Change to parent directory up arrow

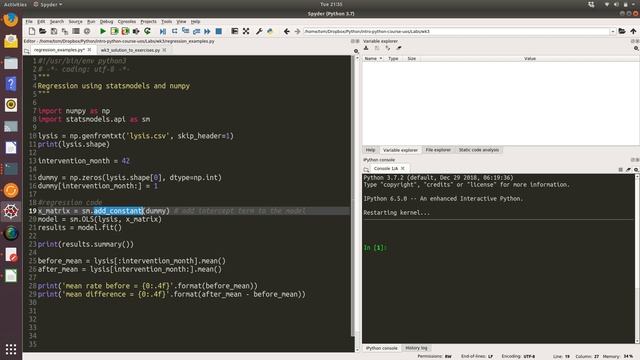[x=633, y=31]
